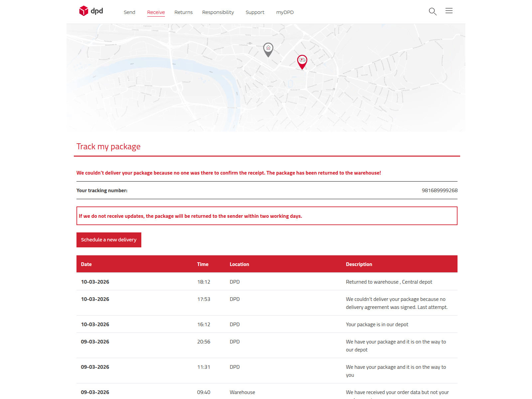Open the Support page

click(255, 12)
